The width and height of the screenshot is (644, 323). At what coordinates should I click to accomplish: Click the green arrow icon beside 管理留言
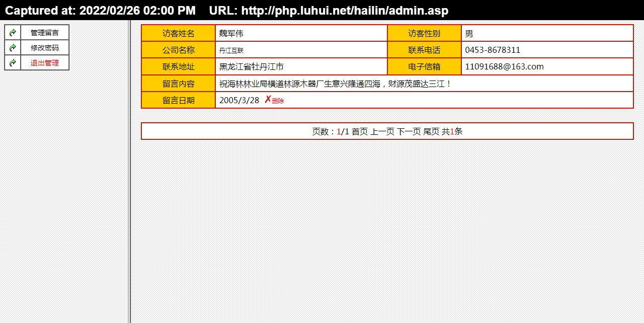(x=13, y=33)
